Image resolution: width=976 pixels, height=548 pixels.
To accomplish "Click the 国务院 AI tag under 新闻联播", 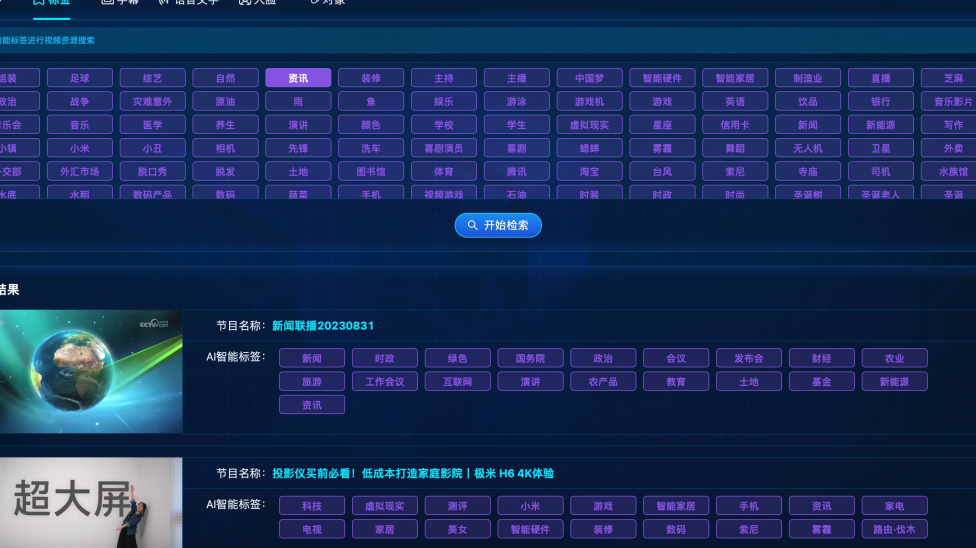I will (x=530, y=358).
